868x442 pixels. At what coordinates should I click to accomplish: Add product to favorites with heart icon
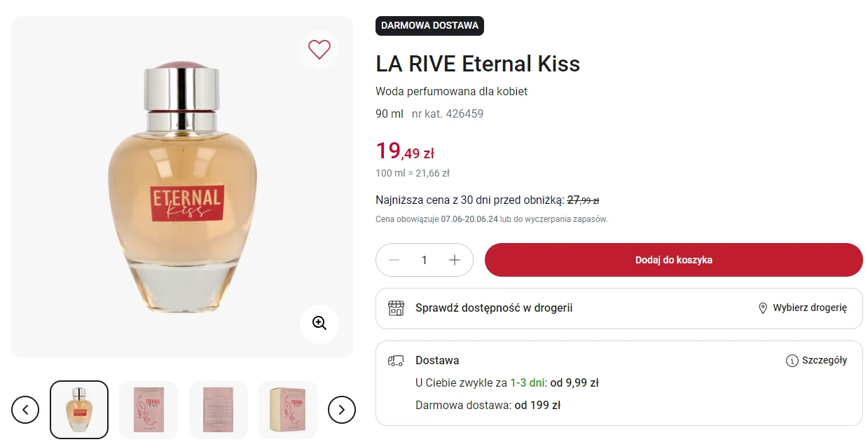pos(319,49)
